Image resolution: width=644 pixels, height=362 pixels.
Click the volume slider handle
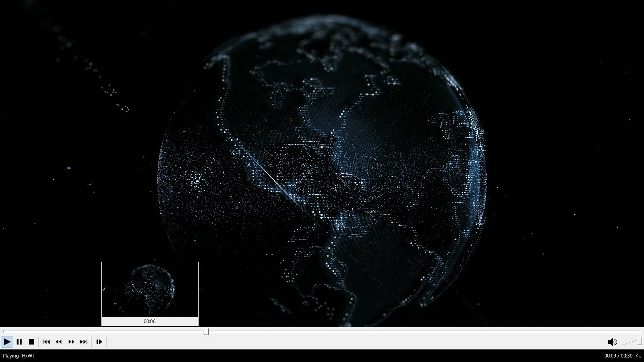click(x=640, y=342)
